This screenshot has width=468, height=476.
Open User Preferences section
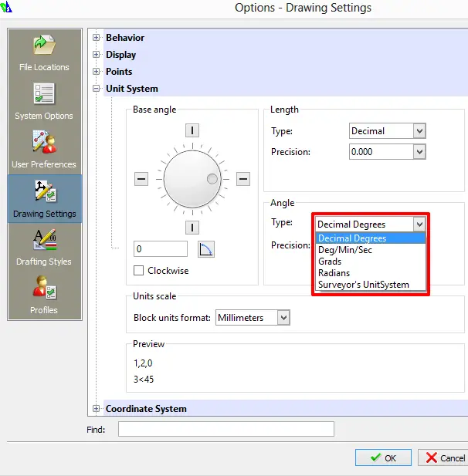point(44,150)
